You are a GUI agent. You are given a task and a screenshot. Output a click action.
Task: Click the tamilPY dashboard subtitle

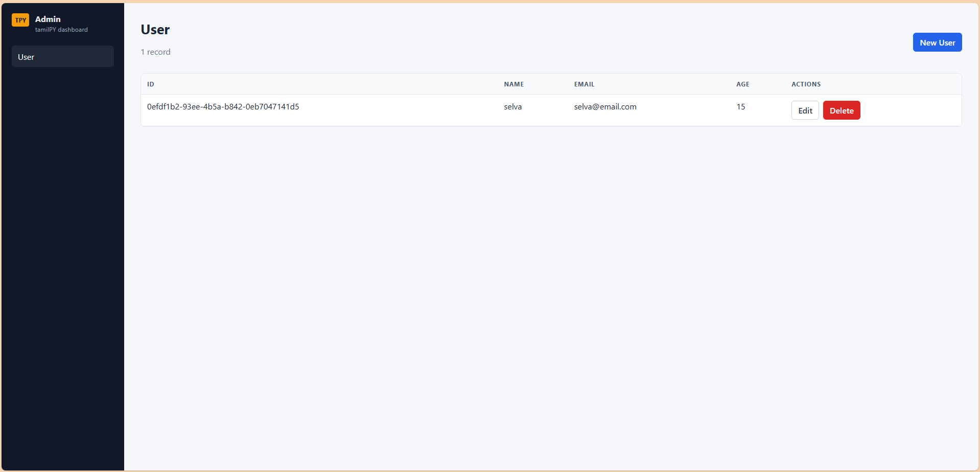tap(61, 30)
